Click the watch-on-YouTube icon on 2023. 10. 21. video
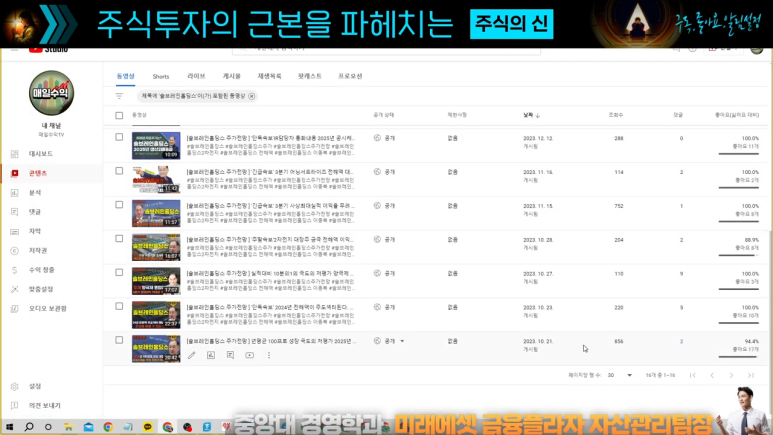 coord(249,355)
